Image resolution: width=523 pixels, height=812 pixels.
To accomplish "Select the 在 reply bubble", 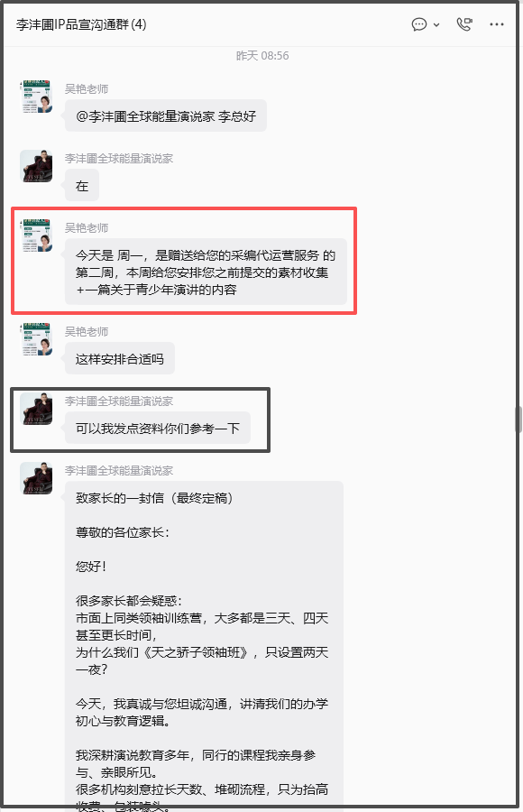I will tap(82, 185).
